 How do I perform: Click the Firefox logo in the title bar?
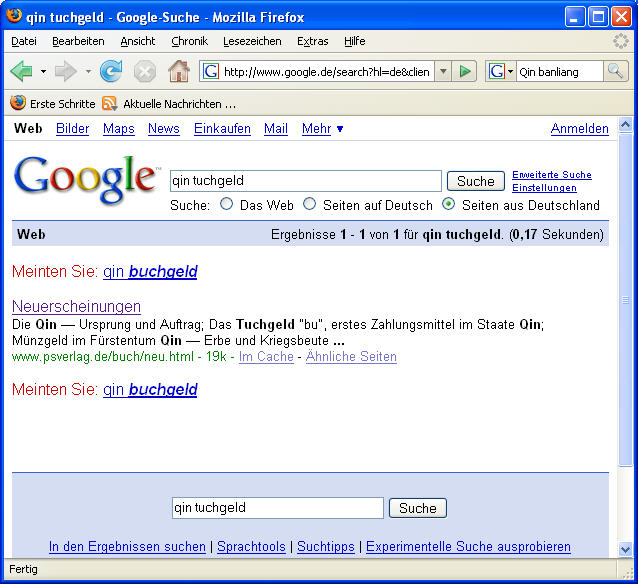[14, 16]
